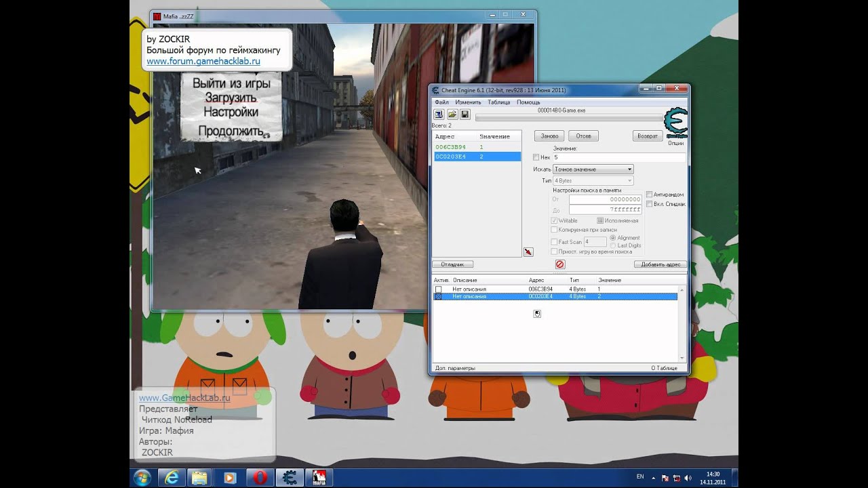Click the Значение input field
The image size is (868, 488).
(620, 157)
